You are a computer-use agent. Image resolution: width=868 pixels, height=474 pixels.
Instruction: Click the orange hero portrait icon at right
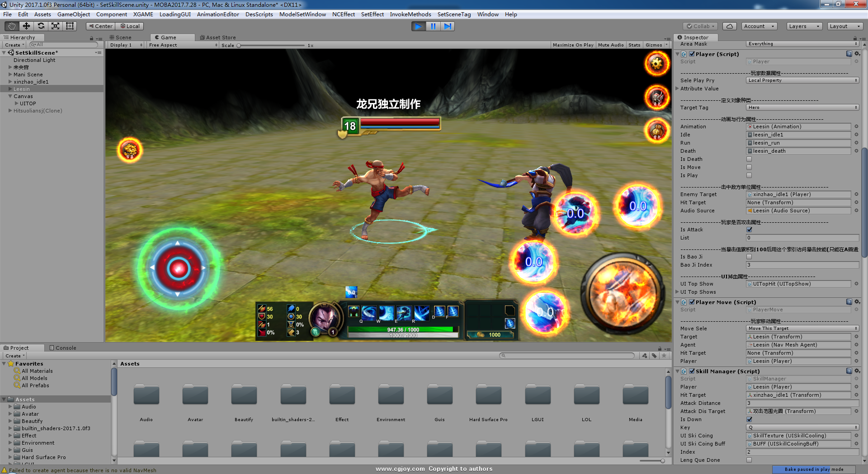(x=656, y=131)
